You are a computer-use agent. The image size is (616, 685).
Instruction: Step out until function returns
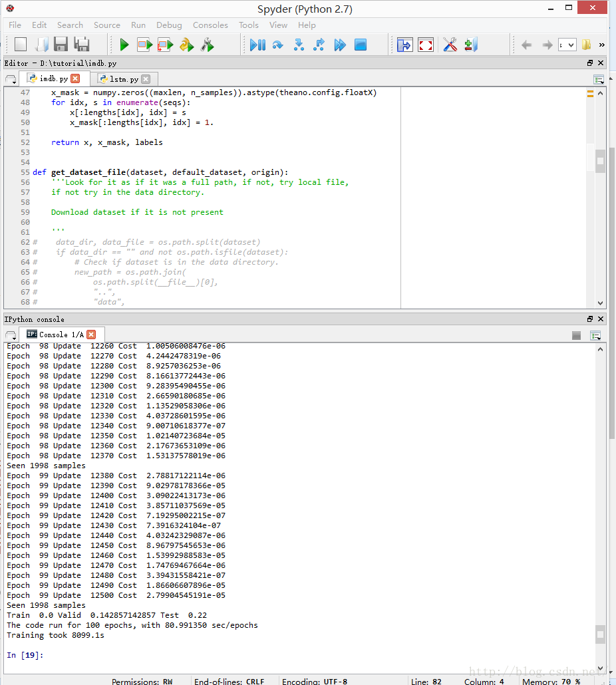tap(319, 45)
